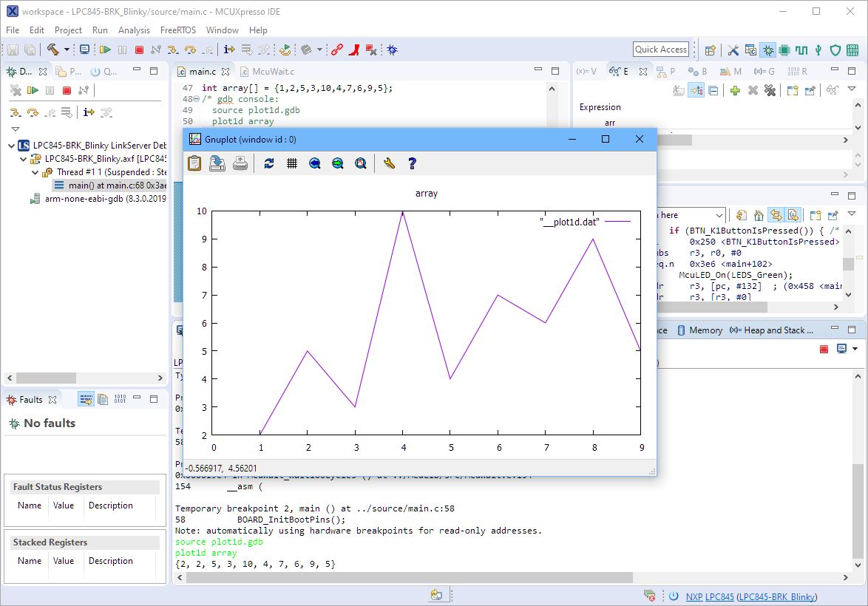The height and width of the screenshot is (606, 868).
Task: Switch to the C/C++ perspective icon
Action: click(750, 50)
